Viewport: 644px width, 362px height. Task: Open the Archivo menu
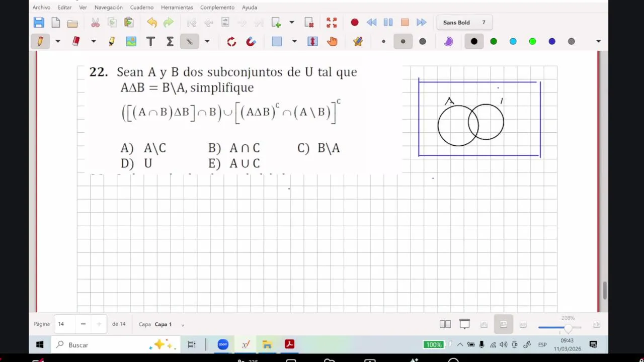click(x=41, y=8)
